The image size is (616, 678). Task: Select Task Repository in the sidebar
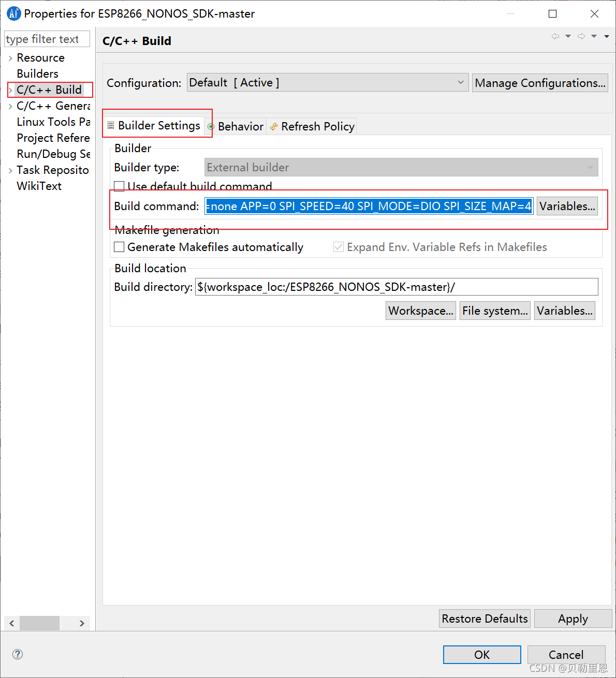pyautogui.click(x=53, y=170)
